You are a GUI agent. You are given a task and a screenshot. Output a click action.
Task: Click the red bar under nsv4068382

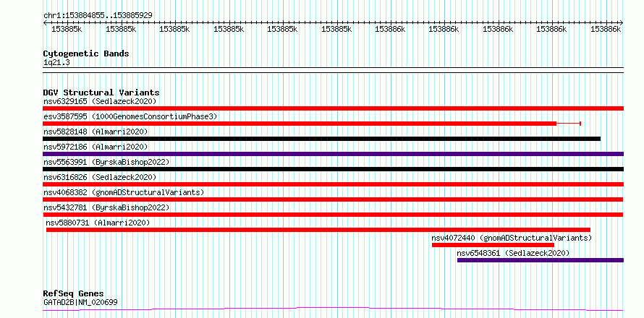point(333,199)
